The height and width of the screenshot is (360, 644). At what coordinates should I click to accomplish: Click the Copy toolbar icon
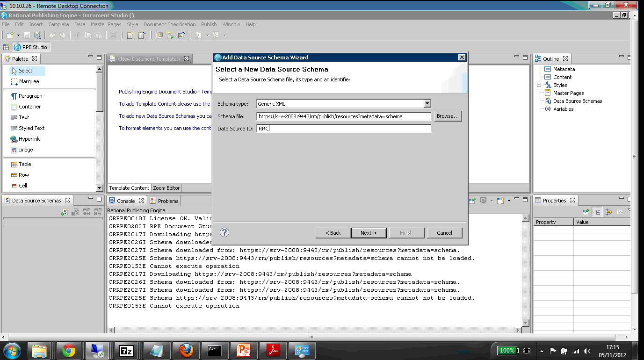tap(88, 35)
